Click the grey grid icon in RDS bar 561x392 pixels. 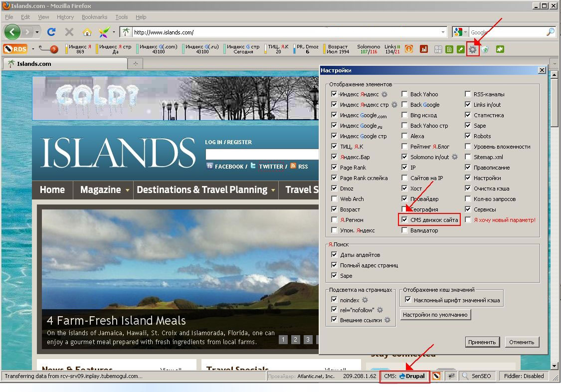[438, 49]
